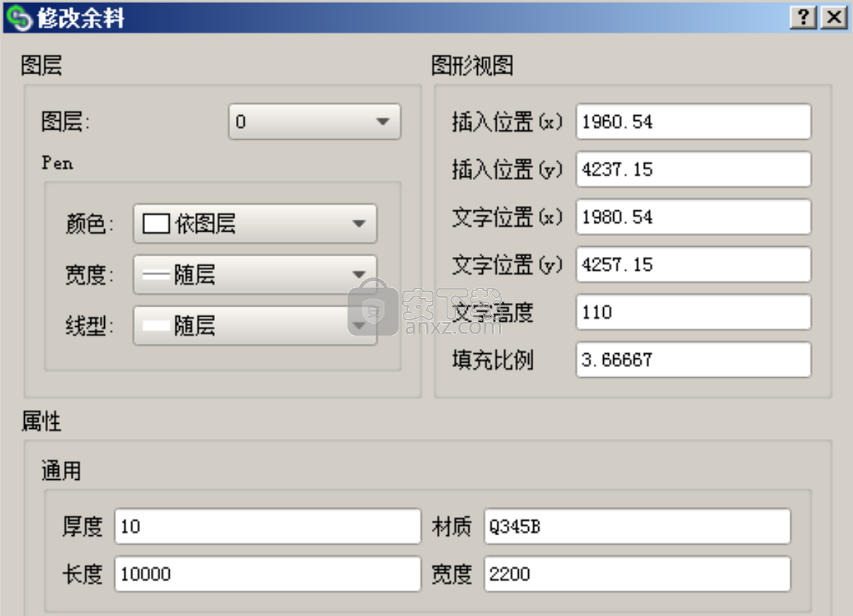Image resolution: width=853 pixels, height=616 pixels.
Task: Click the 文字位置 (x) field with 1980.54
Action: coord(693,217)
